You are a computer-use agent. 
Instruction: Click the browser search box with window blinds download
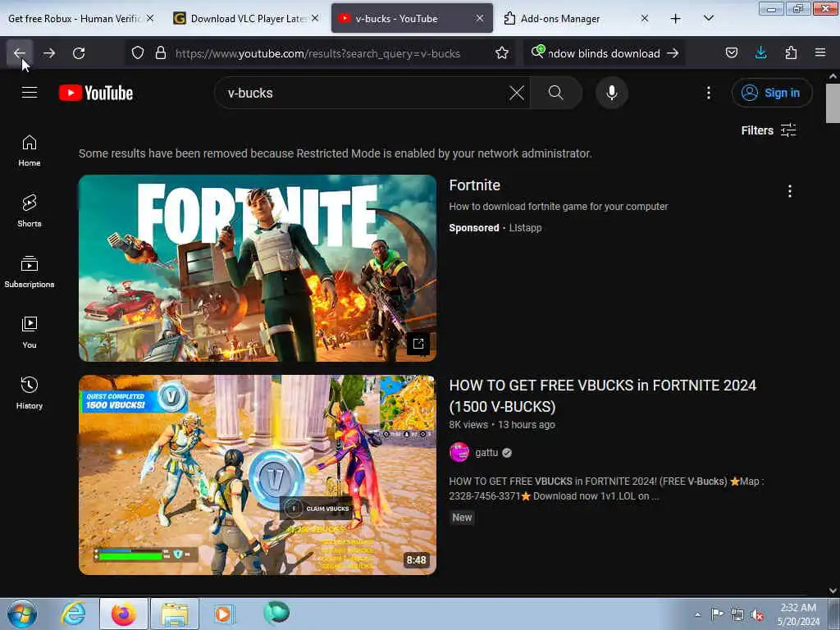(604, 53)
